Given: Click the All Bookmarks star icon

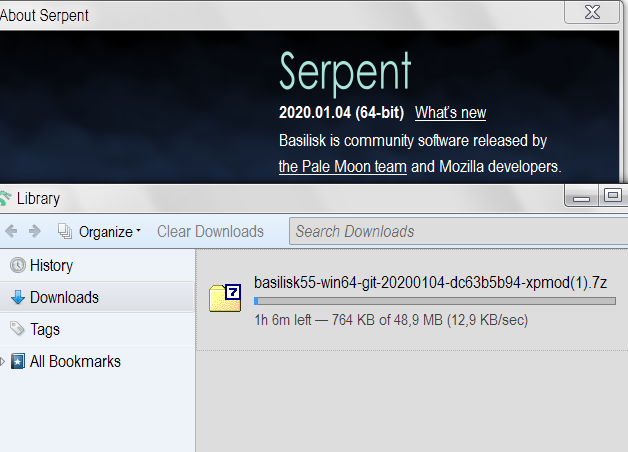Looking at the screenshot, I should tap(18, 361).
